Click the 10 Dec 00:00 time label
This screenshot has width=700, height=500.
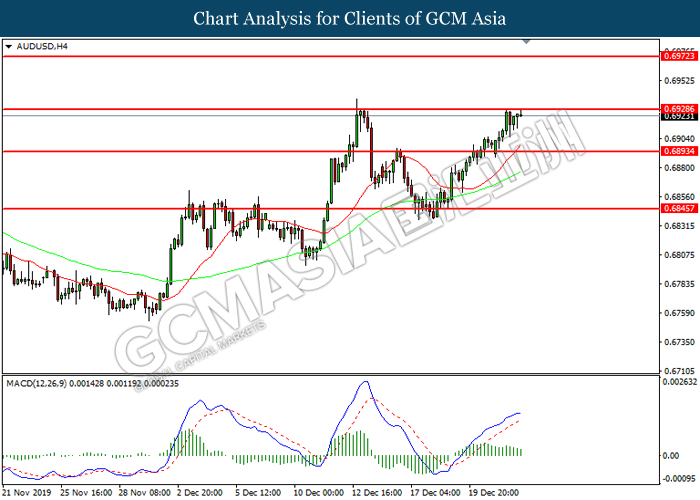coord(319,493)
